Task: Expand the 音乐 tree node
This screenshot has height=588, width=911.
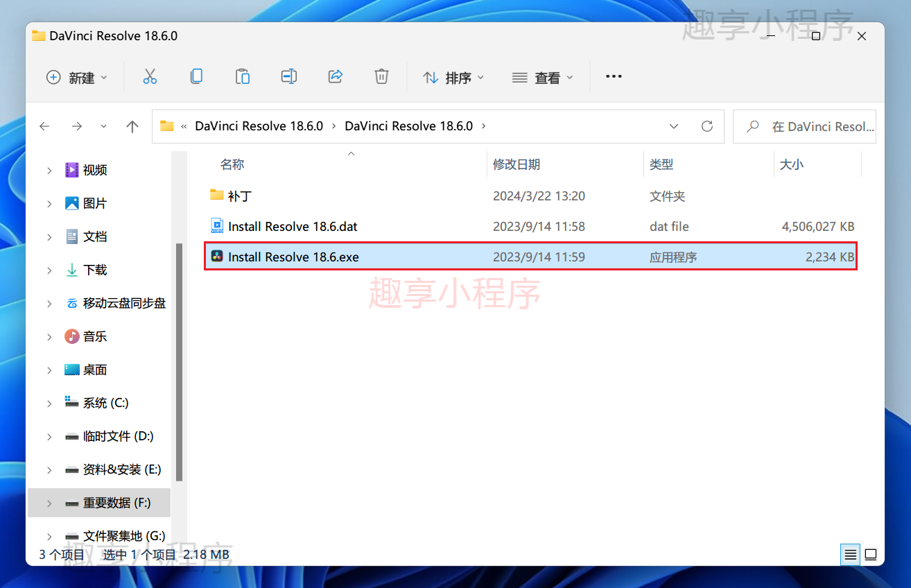Action: [49, 336]
